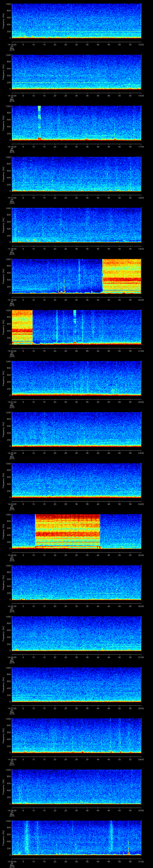153x868 pixels.
Task: Click the red-yellow noise block in 14:20:00 spectrogram
Action: (22, 327)
